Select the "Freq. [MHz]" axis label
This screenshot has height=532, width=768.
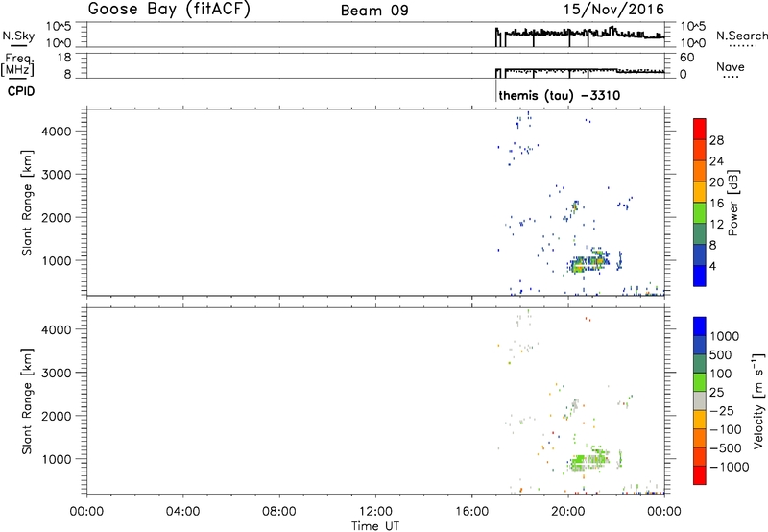click(18, 65)
